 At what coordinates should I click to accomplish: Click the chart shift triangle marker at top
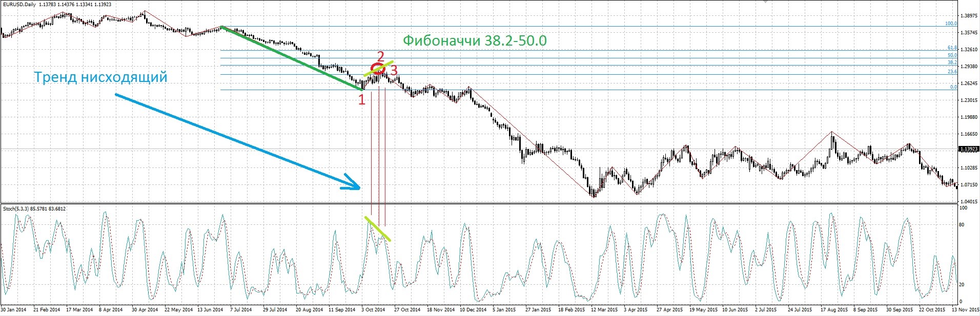[x=765, y=2]
